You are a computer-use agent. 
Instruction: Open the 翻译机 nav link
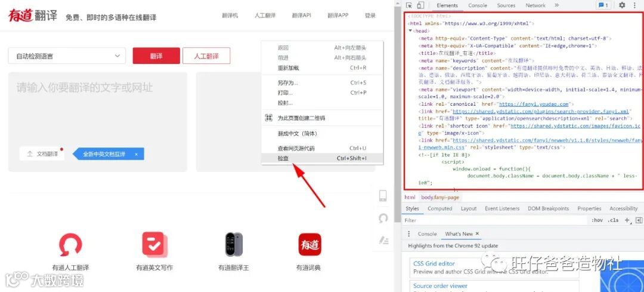[230, 16]
